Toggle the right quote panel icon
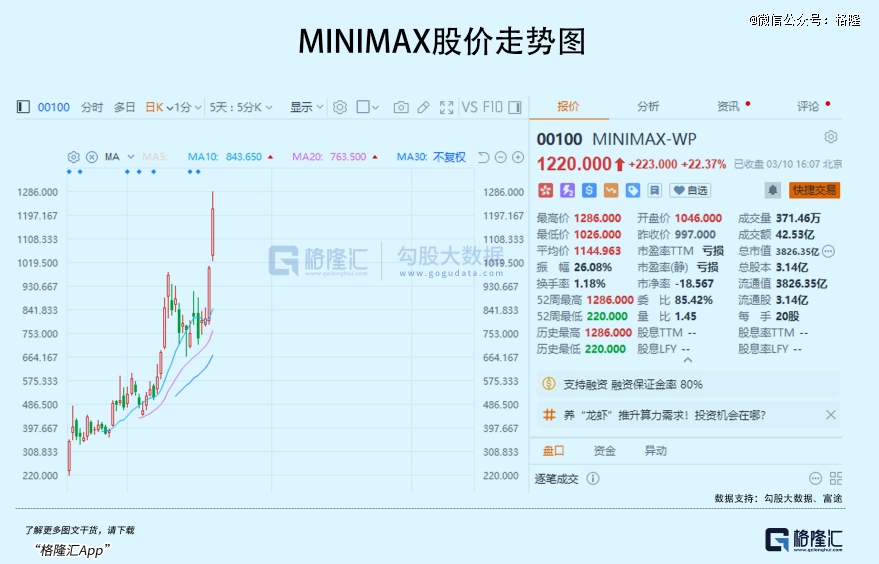Image resolution: width=879 pixels, height=564 pixels. coord(515,107)
